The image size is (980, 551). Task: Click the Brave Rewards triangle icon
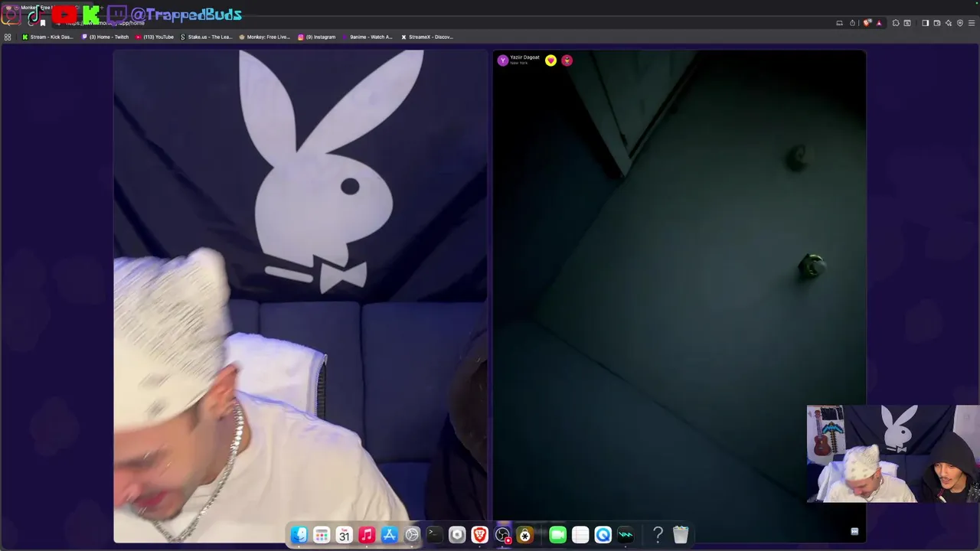pyautogui.click(x=879, y=23)
